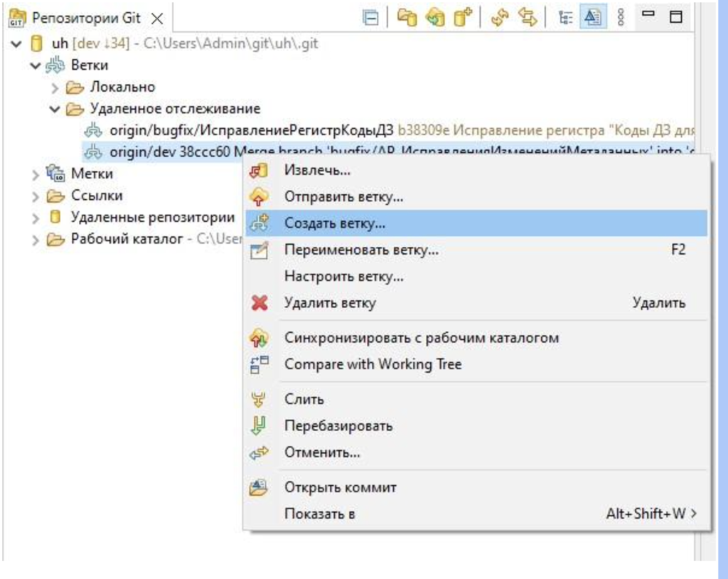Click Create new Git repository icon
This screenshot has height=579, width=728.
click(464, 18)
